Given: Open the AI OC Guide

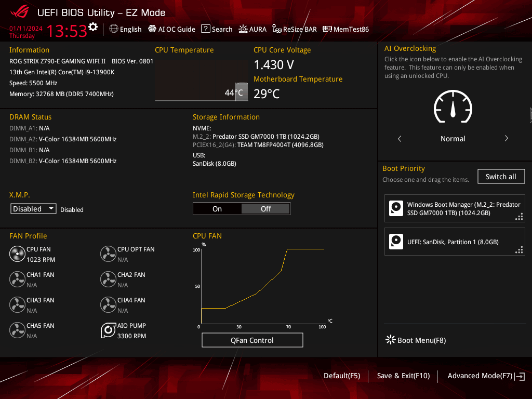Looking at the screenshot, I should [x=171, y=29].
